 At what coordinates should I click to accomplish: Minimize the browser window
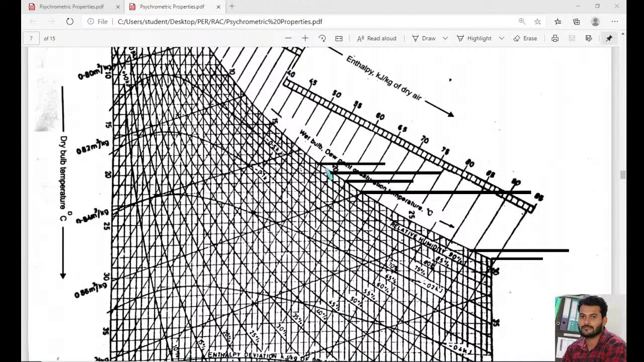click(x=578, y=6)
